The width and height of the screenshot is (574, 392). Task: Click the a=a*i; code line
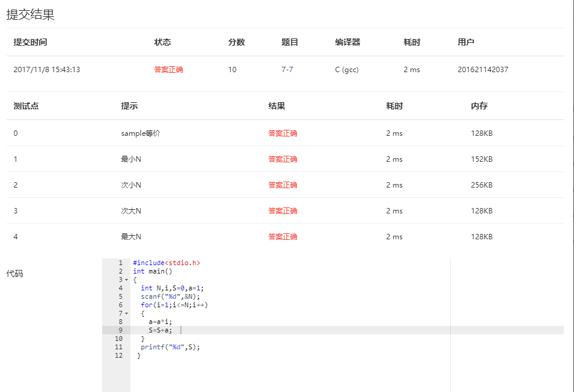160,322
